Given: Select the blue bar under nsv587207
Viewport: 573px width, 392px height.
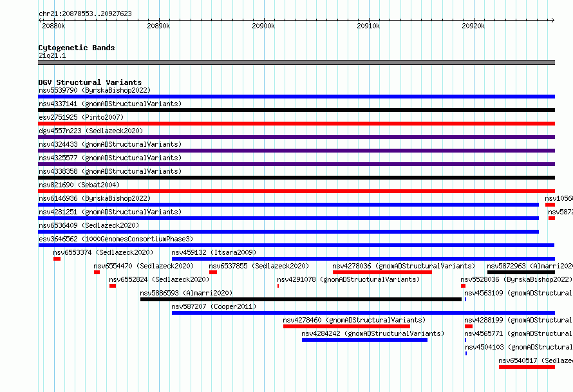Looking at the screenshot, I should click(363, 313).
